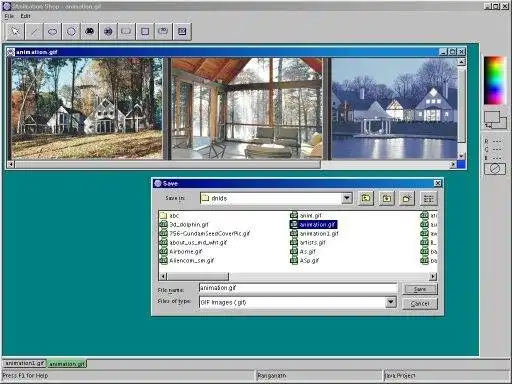The height and width of the screenshot is (384, 512).
Task: Select about_us_ind_wht.gif in file list
Action: pyautogui.click(x=194, y=243)
